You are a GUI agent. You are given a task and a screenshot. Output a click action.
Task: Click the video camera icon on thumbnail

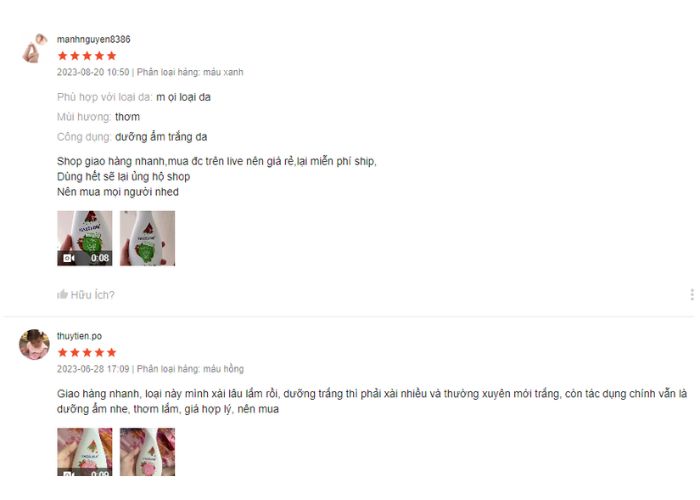tap(68, 258)
